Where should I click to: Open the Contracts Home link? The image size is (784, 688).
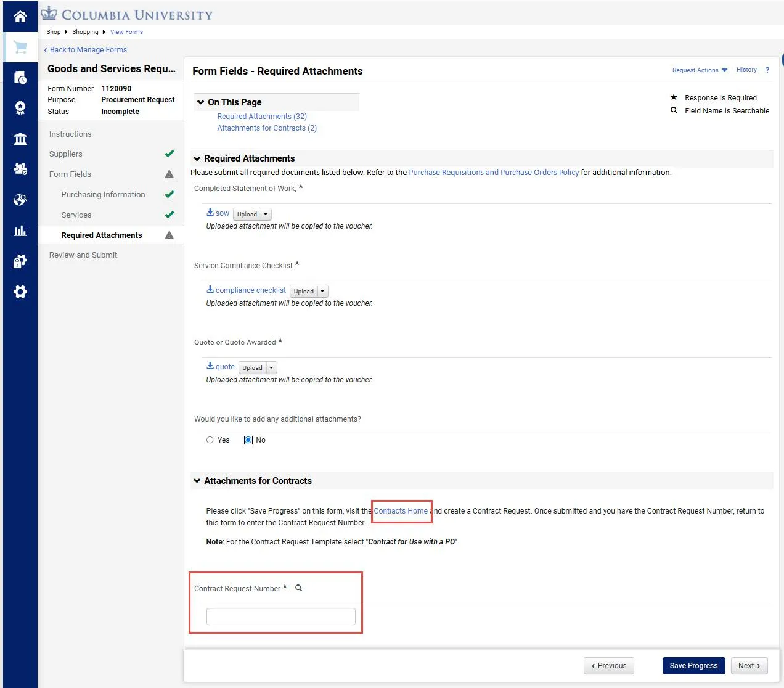[401, 511]
